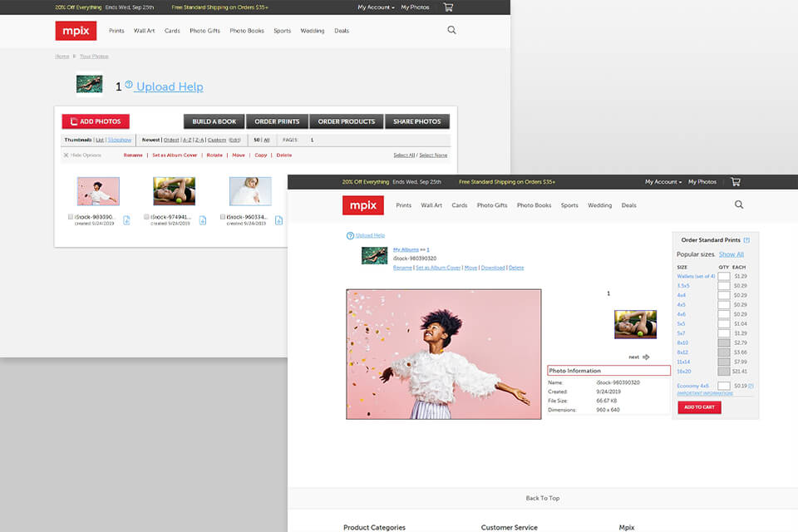The height and width of the screenshot is (532, 798).
Task: Expand print sizes with Show All
Action: [731, 254]
